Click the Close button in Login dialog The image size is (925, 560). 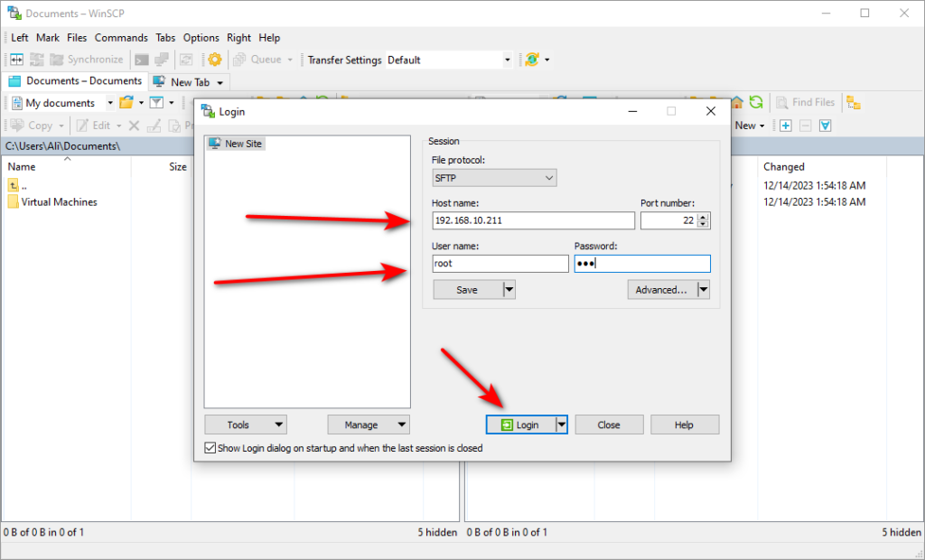[609, 425]
